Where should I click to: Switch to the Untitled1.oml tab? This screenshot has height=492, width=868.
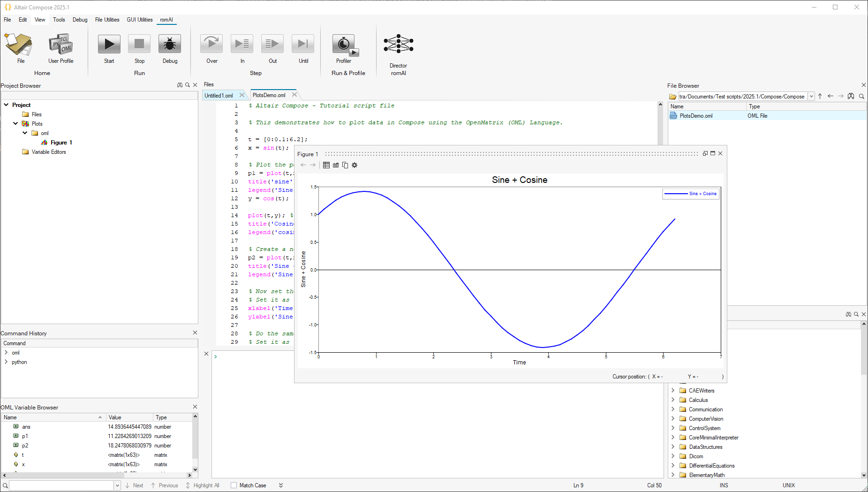point(219,95)
